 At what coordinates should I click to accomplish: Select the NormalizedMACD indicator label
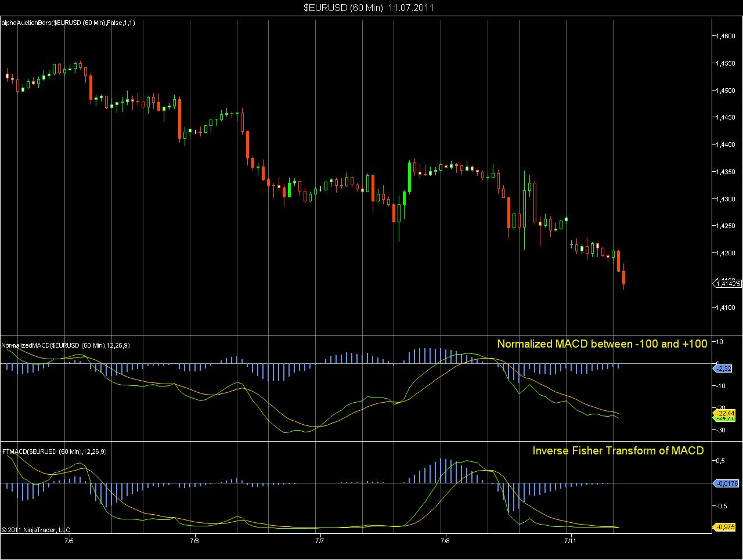[x=66, y=345]
